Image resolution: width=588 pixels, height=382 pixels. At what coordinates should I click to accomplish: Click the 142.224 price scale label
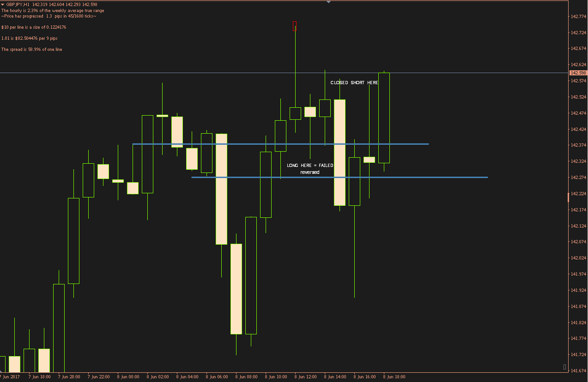[x=578, y=194]
